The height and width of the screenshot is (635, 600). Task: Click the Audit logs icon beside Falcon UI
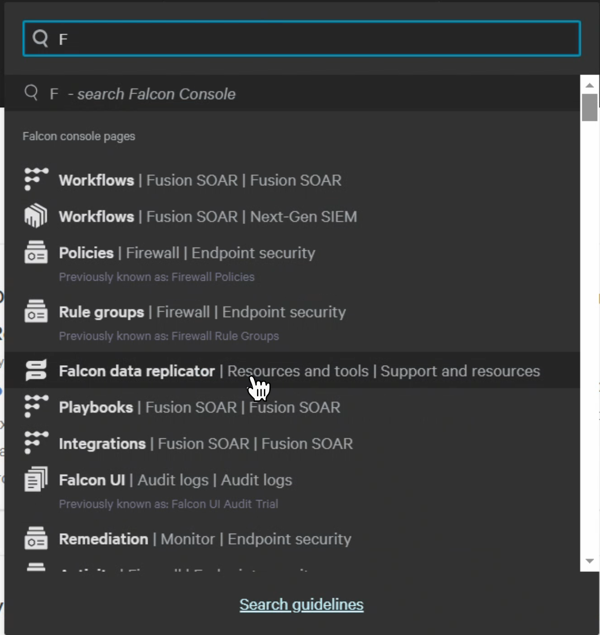[x=36, y=479]
